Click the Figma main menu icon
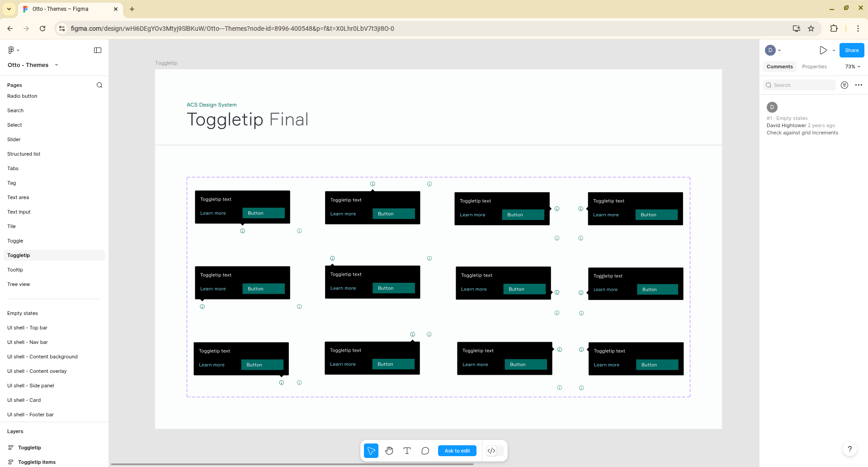Viewport: 868px width, 467px height. point(13,50)
